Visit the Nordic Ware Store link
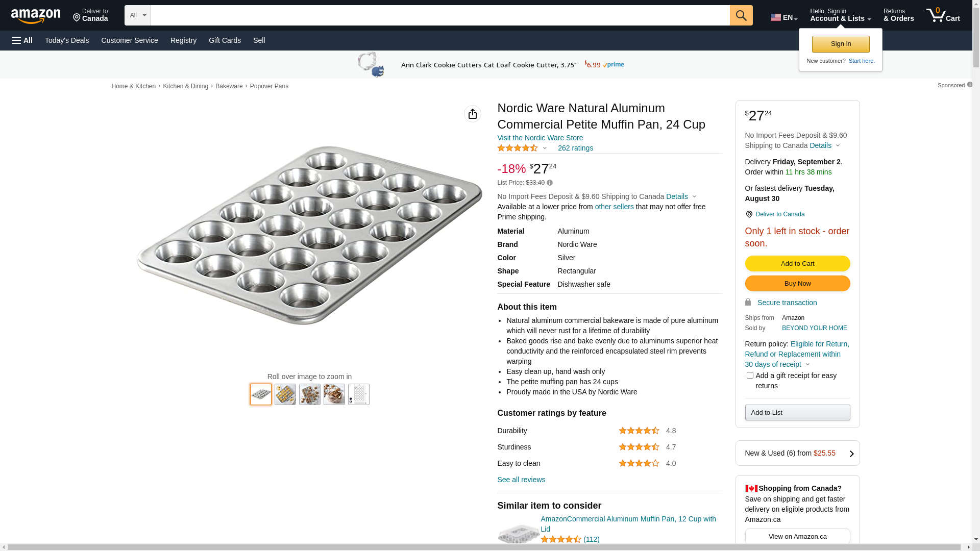The image size is (980, 551). pos(540,138)
